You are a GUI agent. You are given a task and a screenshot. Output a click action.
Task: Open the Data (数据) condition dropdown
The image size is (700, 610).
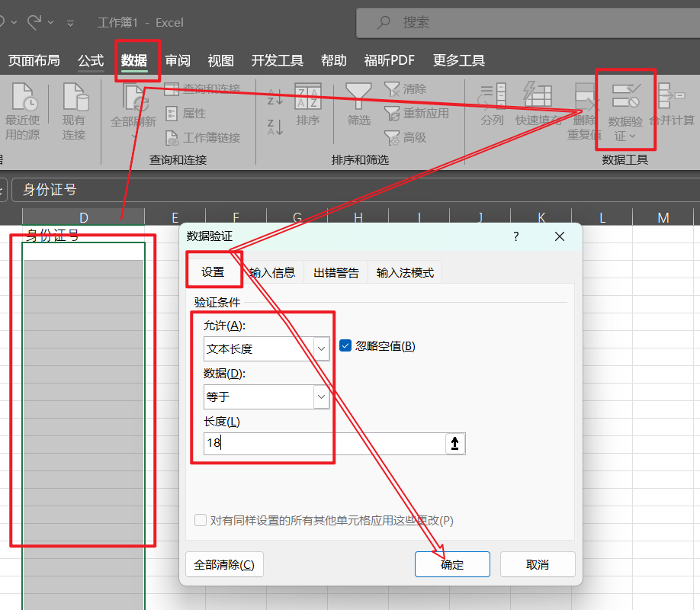(x=322, y=396)
